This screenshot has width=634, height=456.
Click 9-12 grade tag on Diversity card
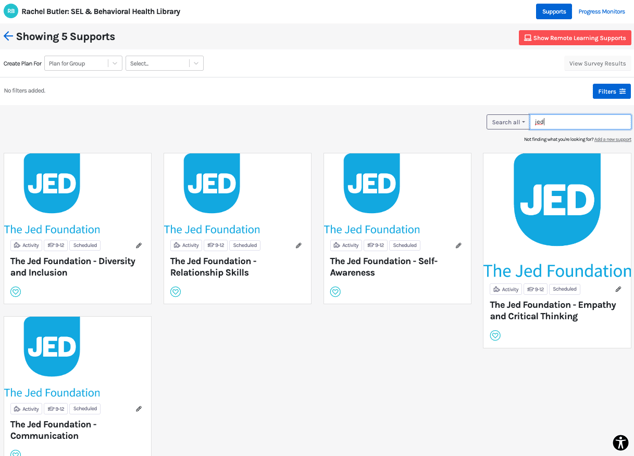[x=56, y=245]
